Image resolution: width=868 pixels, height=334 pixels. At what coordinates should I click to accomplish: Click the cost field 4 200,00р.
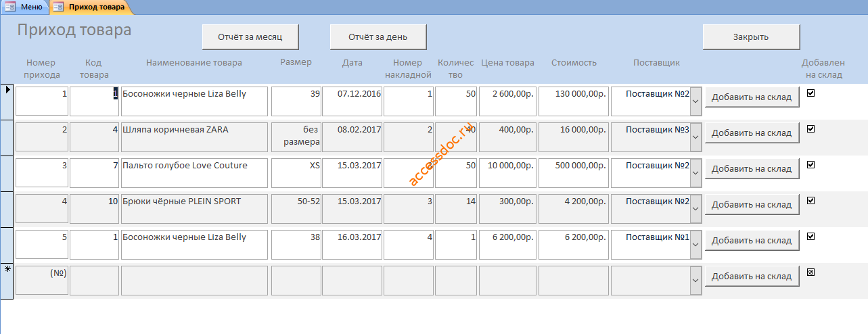point(574,208)
